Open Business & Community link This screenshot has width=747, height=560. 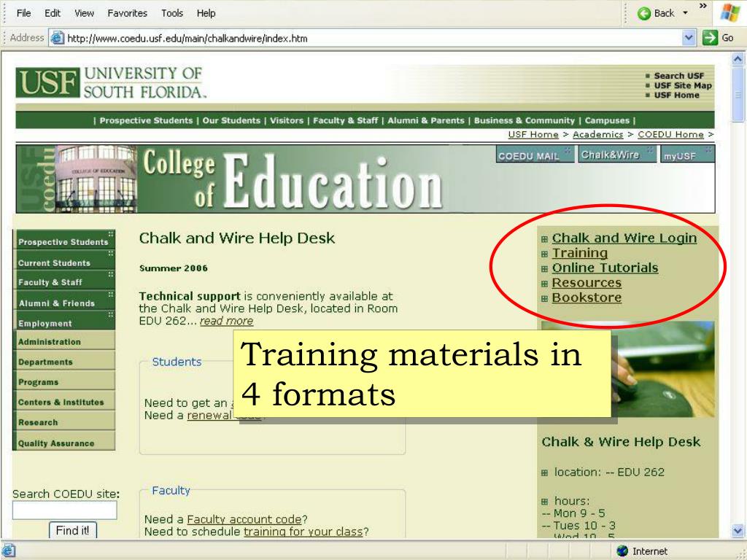coord(524,120)
